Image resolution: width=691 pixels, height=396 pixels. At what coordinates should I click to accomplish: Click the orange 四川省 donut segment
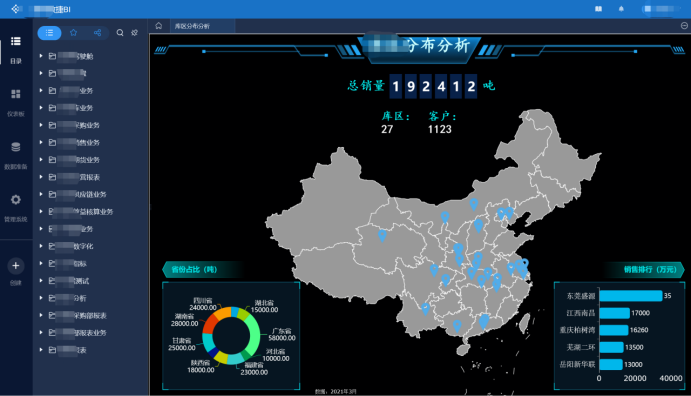223,312
